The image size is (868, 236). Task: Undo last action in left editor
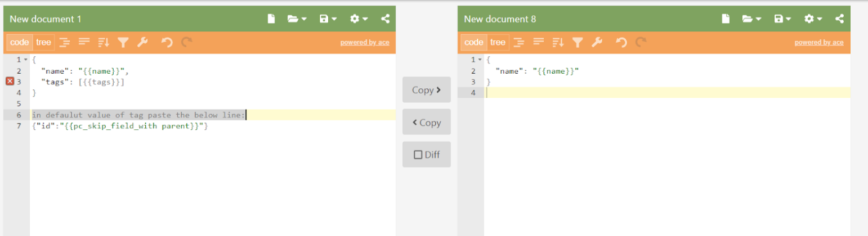[167, 42]
